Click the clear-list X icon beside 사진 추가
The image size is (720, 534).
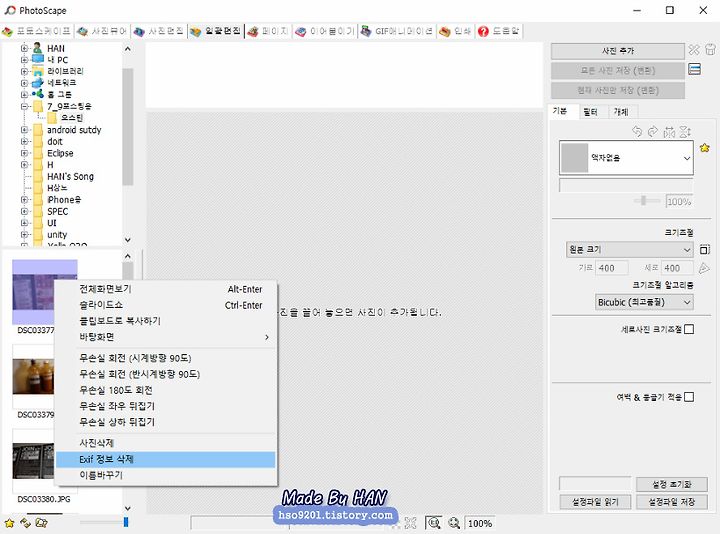coord(694,50)
